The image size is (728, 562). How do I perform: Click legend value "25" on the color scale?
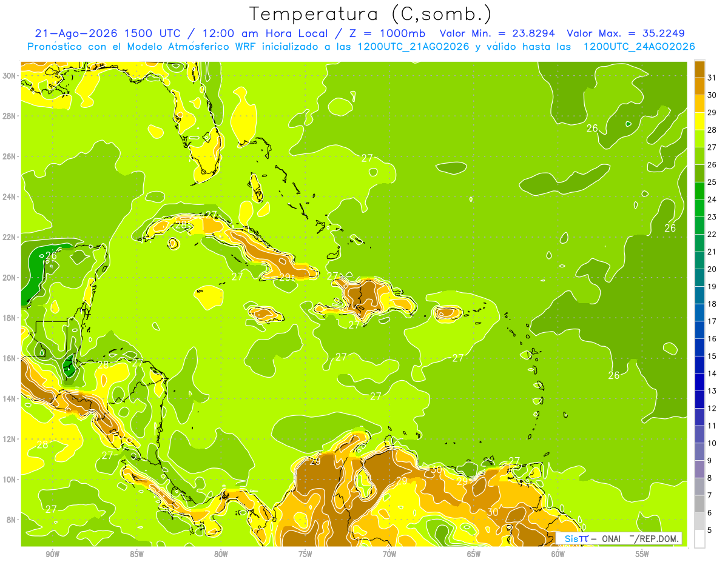click(x=712, y=182)
